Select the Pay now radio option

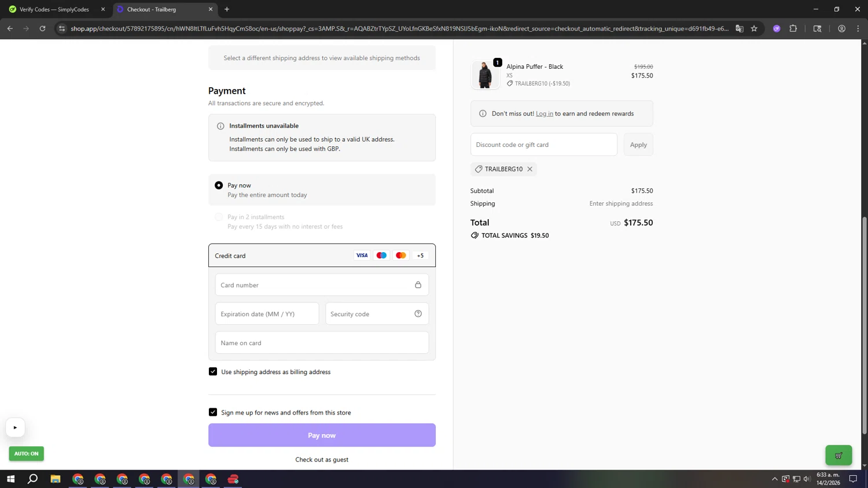[219, 185]
